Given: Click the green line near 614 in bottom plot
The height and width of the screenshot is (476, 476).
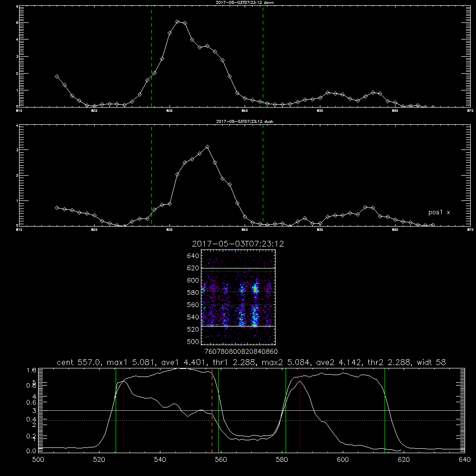Looking at the screenshot, I should coord(385,410).
